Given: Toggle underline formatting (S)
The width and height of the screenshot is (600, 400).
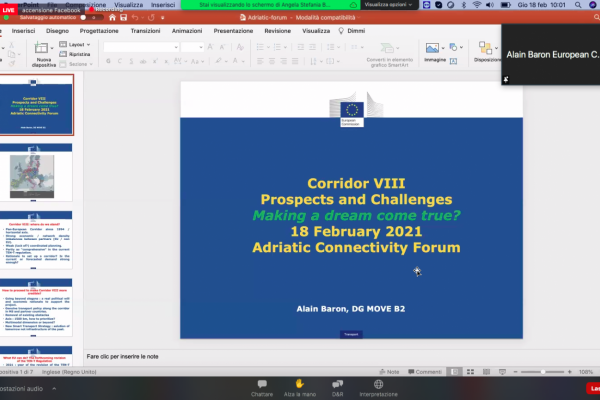Looking at the screenshot, I should [131, 61].
